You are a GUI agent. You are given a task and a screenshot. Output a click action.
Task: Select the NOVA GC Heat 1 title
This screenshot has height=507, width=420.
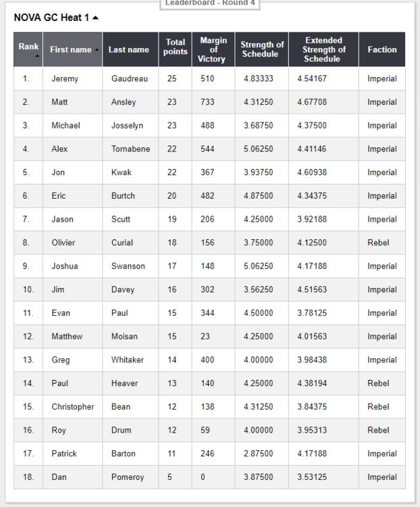coord(51,18)
